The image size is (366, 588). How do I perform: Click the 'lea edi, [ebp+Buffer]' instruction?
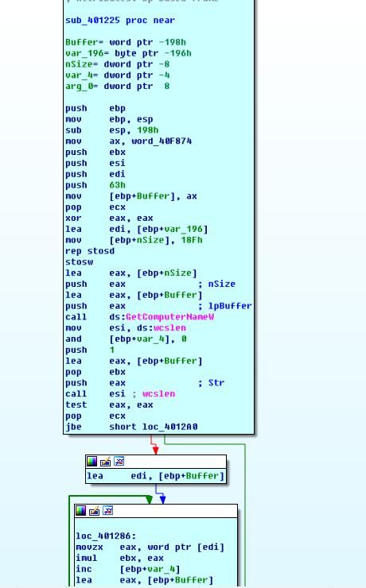coord(156,476)
